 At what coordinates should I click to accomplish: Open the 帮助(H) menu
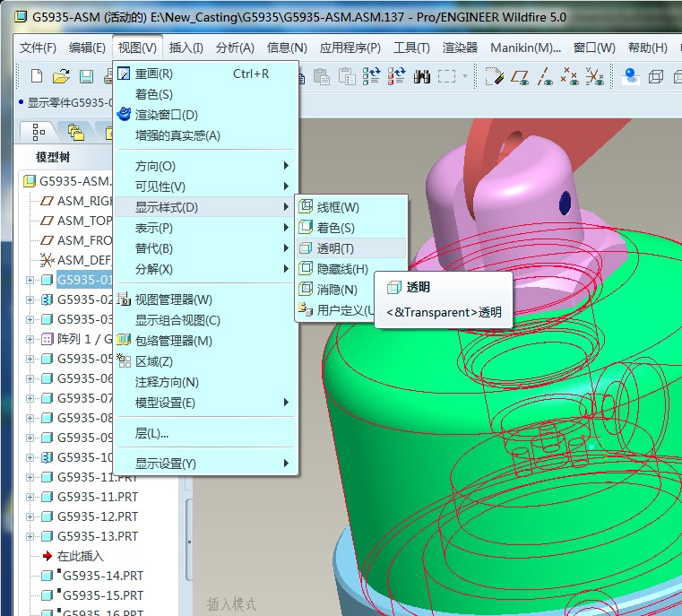click(x=648, y=48)
